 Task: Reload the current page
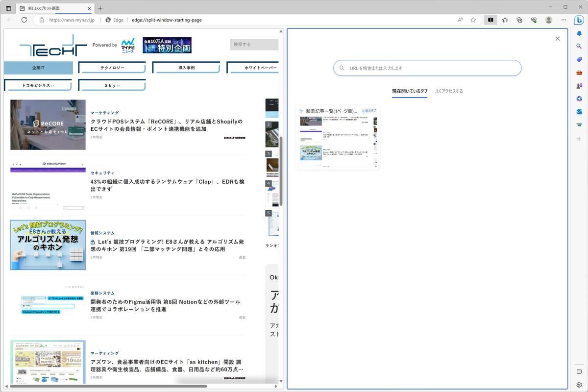[24, 20]
